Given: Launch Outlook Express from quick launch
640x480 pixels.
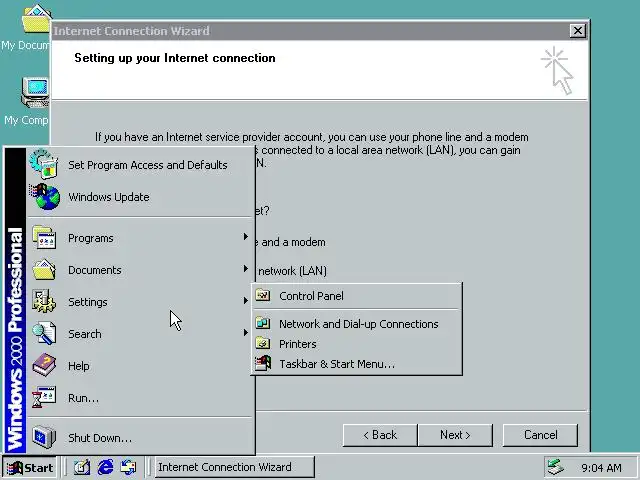Looking at the screenshot, I should [x=129, y=467].
